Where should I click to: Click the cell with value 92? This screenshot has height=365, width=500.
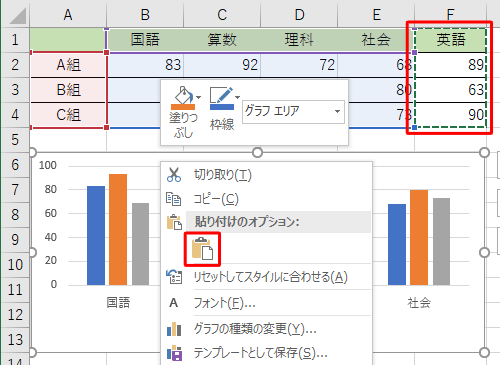[x=222, y=65]
